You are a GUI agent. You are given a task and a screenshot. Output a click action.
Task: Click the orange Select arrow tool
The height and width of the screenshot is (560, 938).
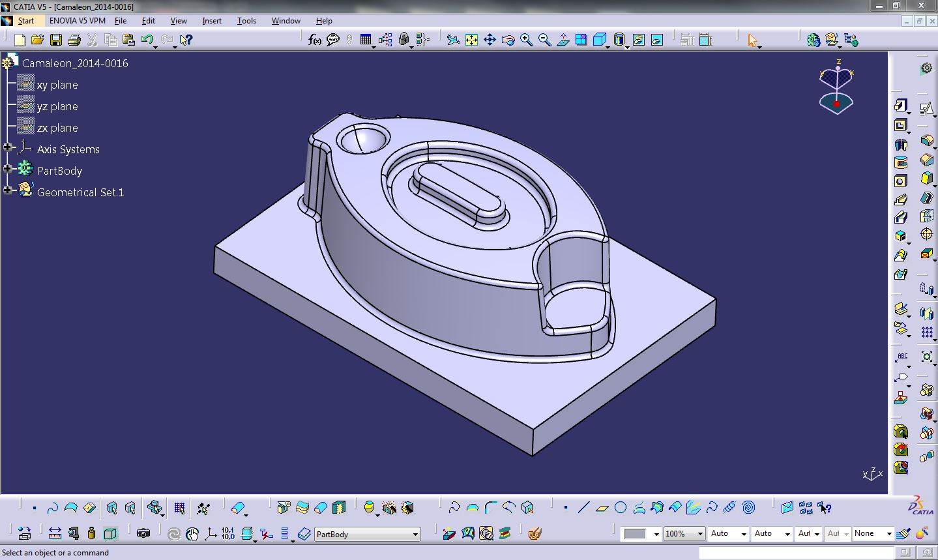coord(753,40)
